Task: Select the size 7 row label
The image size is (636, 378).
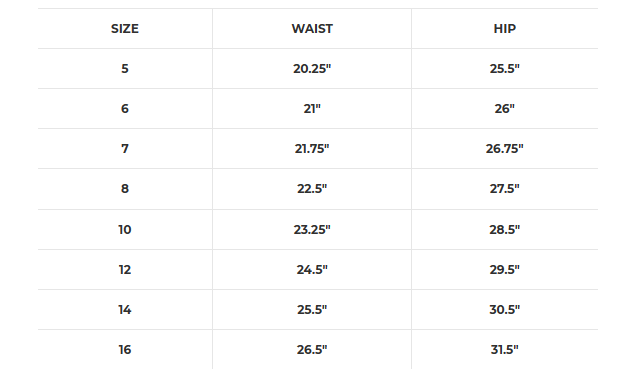Action: (x=125, y=149)
